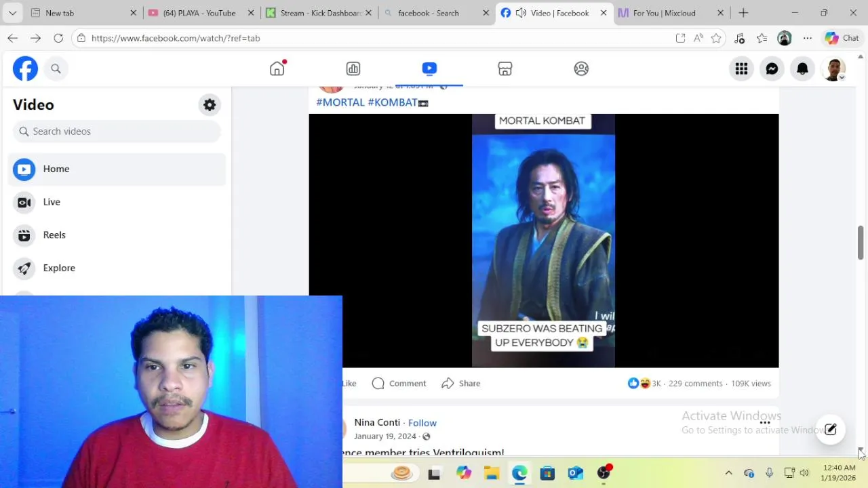This screenshot has height=488, width=868.
Task: Open the taskbar clock and date
Action: pyautogui.click(x=840, y=473)
